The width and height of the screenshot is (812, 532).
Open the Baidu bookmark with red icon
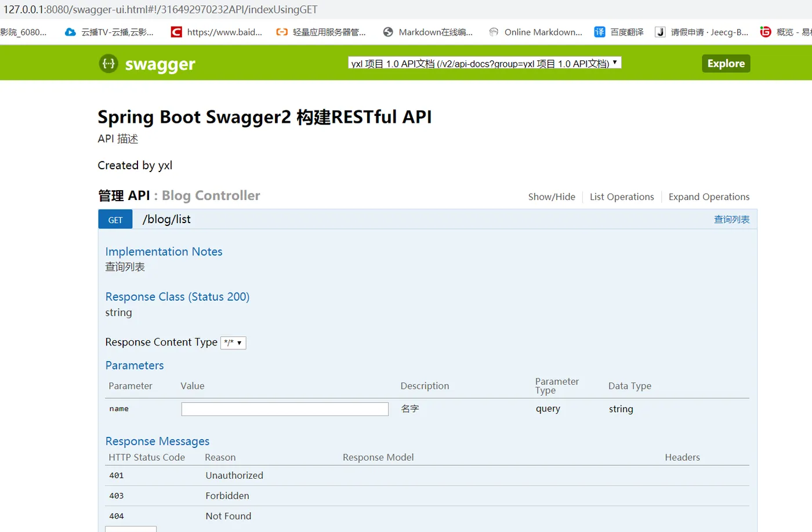click(x=216, y=32)
